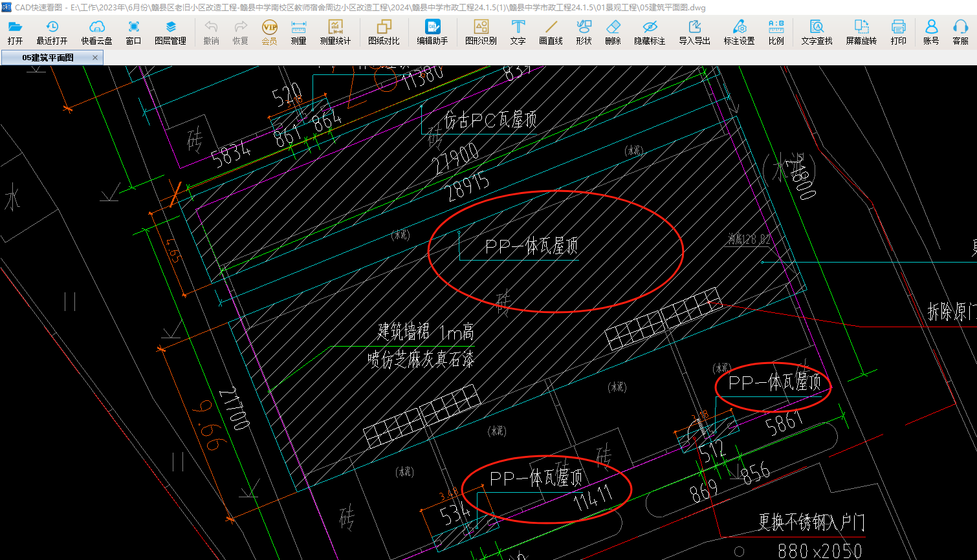Select the 画直线 line tool
Screen dimensions: 977x560
551,32
